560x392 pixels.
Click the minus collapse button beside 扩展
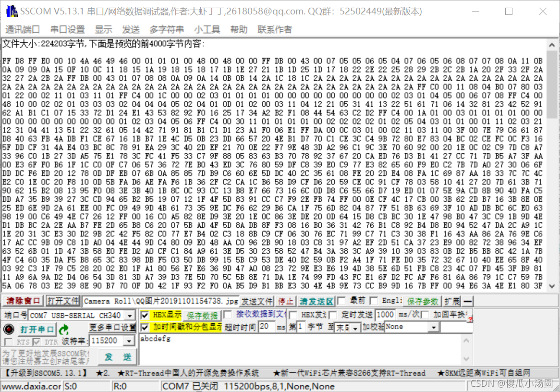pyautogui.click(x=467, y=302)
